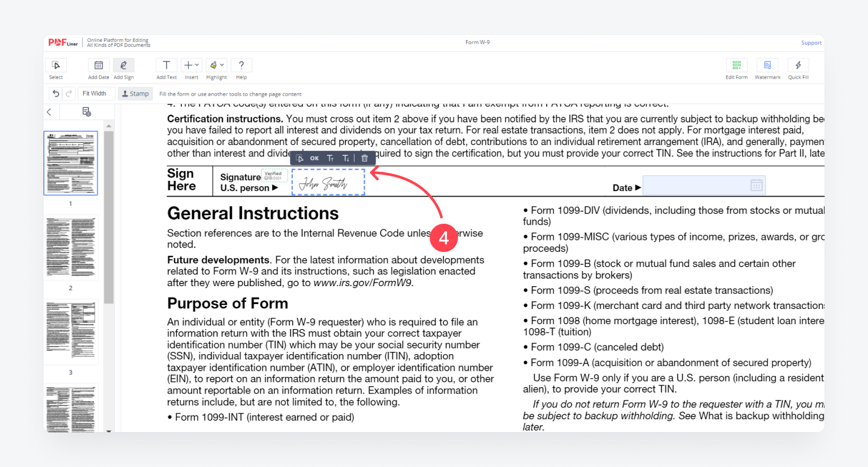Click the Stamp button
Image resolution: width=868 pixels, height=467 pixels.
point(136,93)
